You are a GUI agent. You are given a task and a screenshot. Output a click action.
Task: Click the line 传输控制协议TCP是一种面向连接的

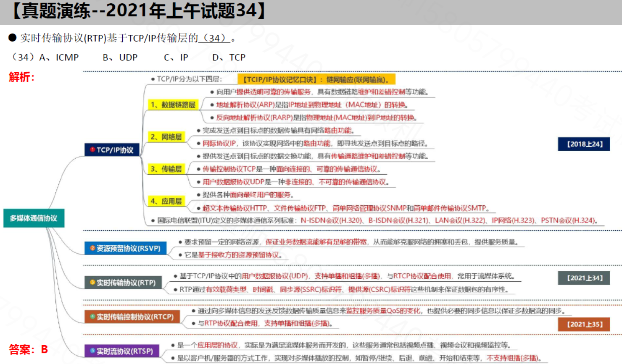point(289,169)
